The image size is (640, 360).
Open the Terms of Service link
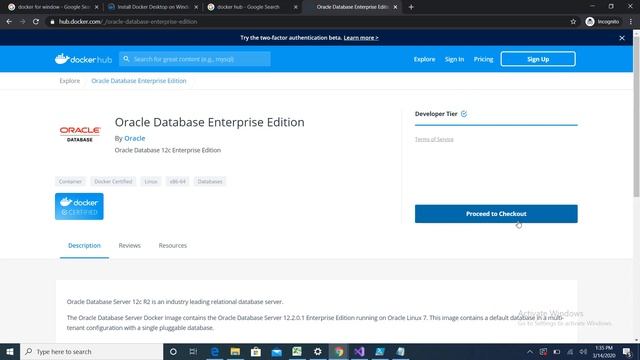click(x=434, y=139)
